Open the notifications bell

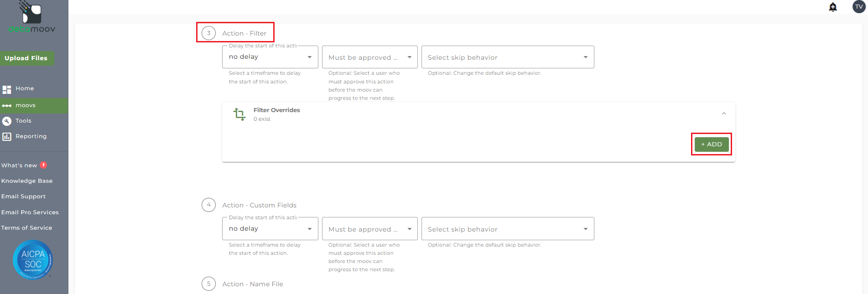[x=833, y=7]
